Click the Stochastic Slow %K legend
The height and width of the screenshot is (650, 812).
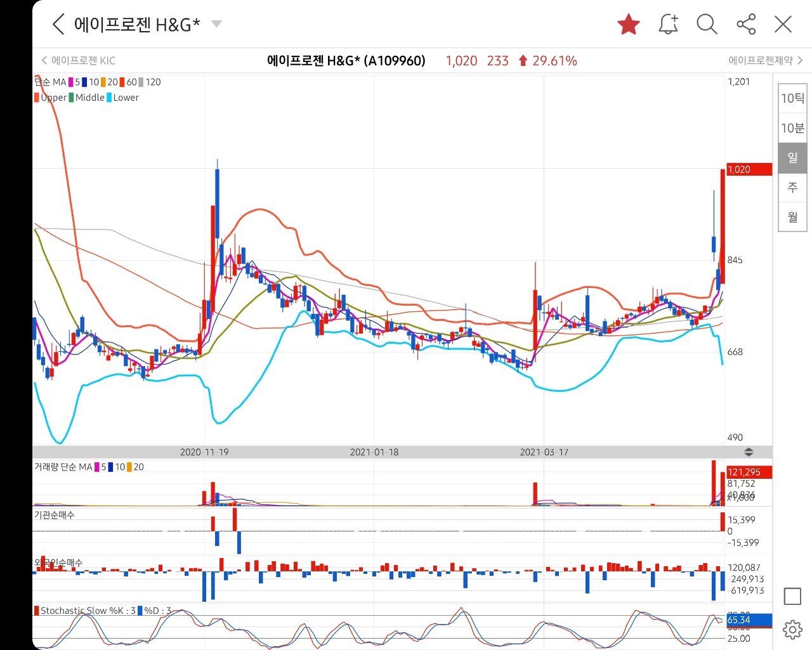(84, 611)
